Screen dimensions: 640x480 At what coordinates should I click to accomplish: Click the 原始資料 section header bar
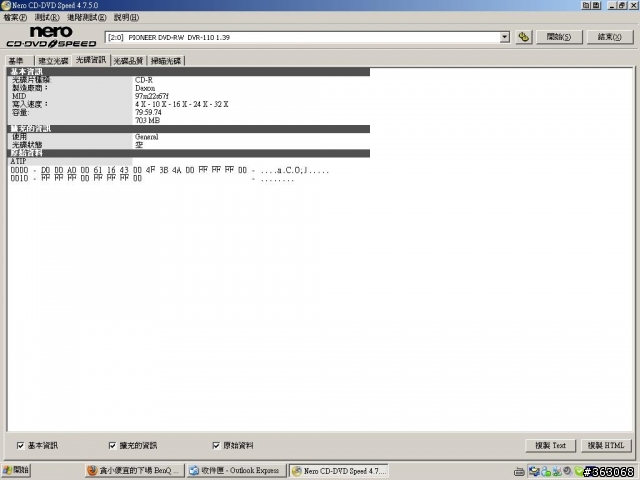tap(189, 153)
